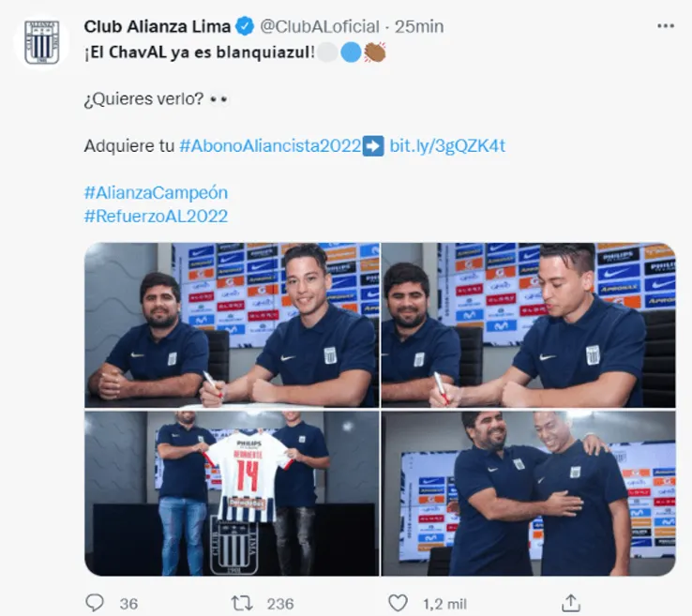692x616 pixels.
Task: Open the #AlianzaCampeón hashtag
Action: [x=156, y=193]
